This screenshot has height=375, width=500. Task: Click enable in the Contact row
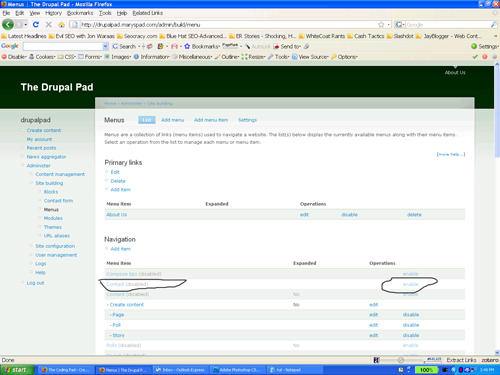(x=410, y=284)
